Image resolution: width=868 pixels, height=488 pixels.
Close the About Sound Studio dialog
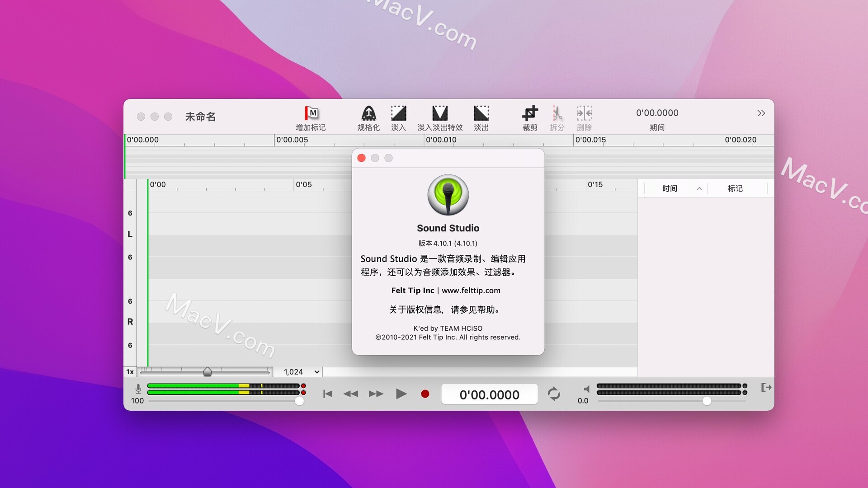361,158
